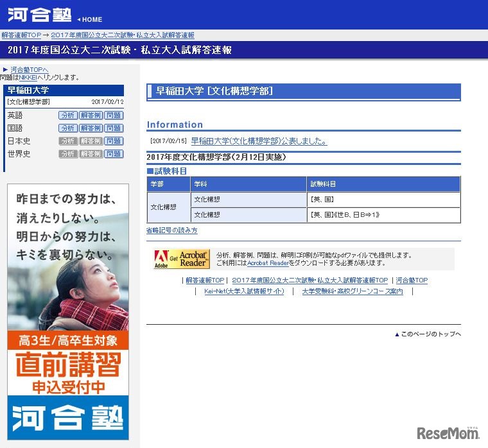Open 問題 for 世界史

(x=114, y=153)
